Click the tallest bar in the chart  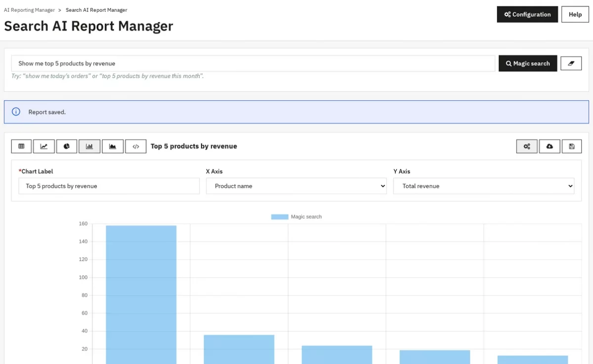pyautogui.click(x=141, y=295)
